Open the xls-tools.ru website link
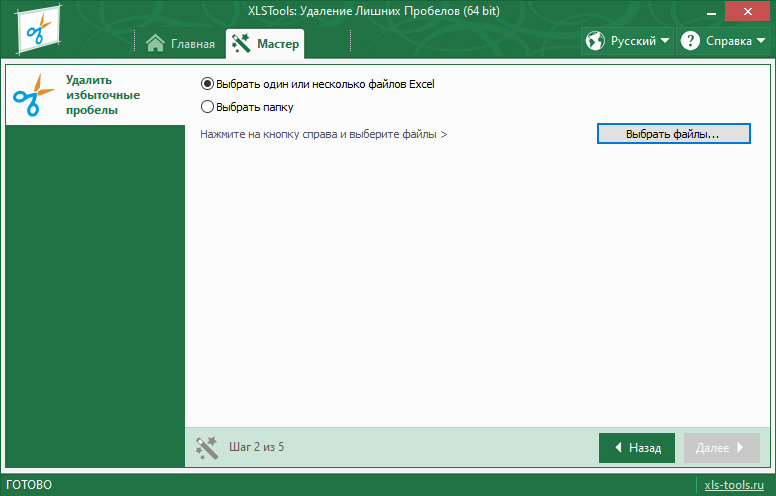The image size is (776, 496). coord(734,485)
